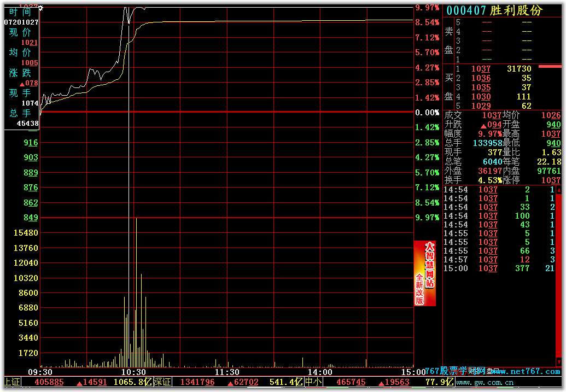566x392 pixels.
Task: Select the 上证 index label
Action: pyautogui.click(x=12, y=382)
